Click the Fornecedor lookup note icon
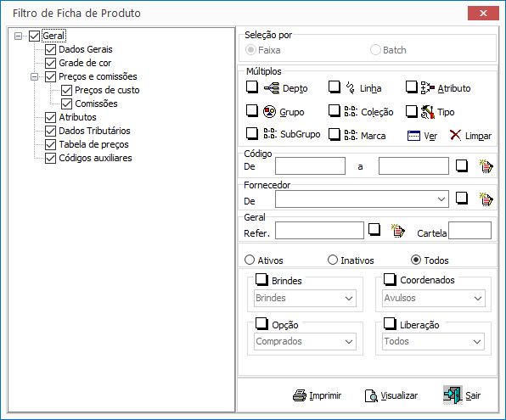Viewport: 506px width, 420px height. click(x=486, y=199)
